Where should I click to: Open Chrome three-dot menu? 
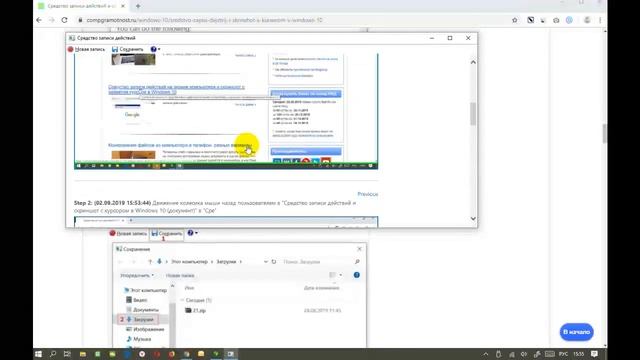600,20
